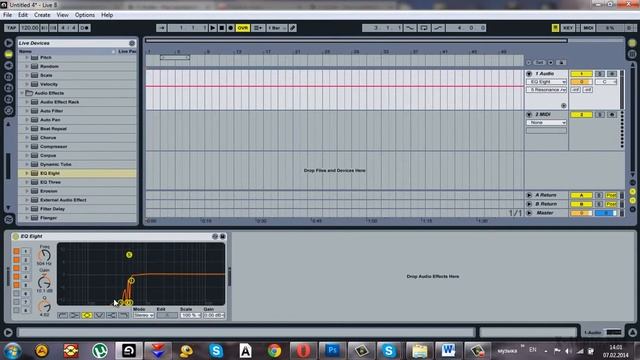Open the EQ Eight Mode dropdown
640x360 pixels.
click(x=143, y=316)
